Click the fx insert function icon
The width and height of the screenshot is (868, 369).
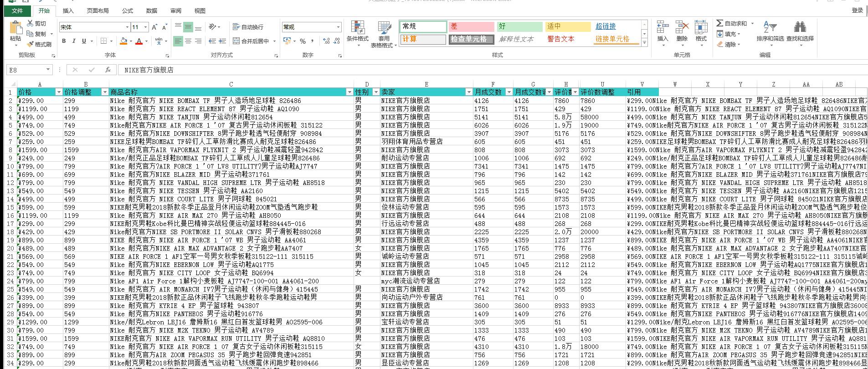pyautogui.click(x=108, y=70)
